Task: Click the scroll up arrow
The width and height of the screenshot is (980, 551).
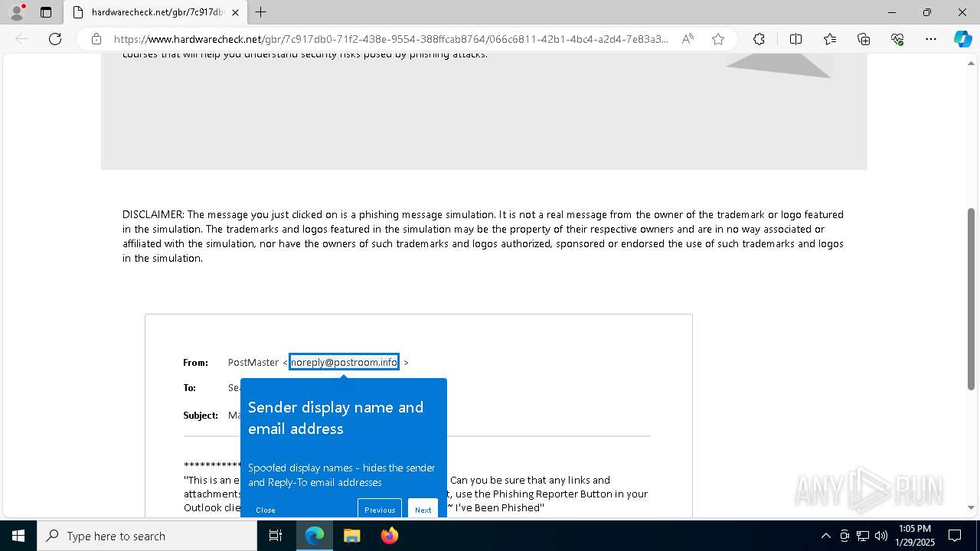Action: click(972, 62)
